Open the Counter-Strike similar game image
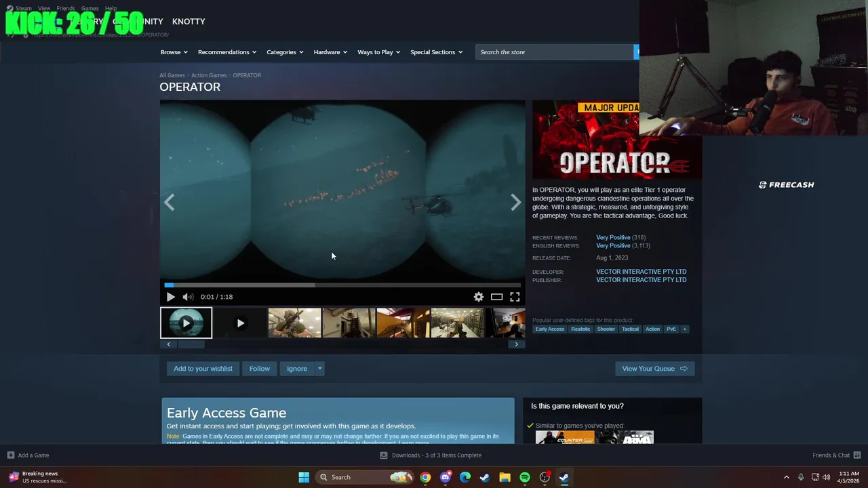Viewport: 868px width, 488px height. point(565,437)
